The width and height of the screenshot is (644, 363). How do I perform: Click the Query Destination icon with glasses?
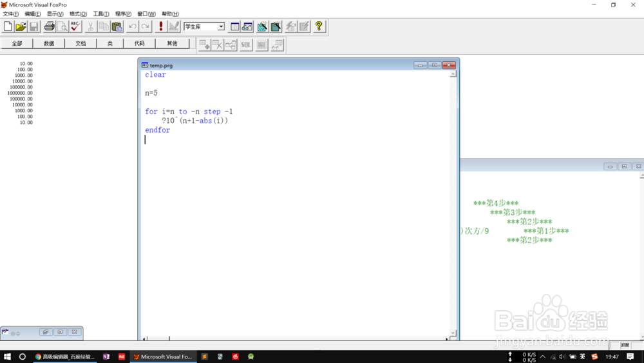[x=277, y=44]
